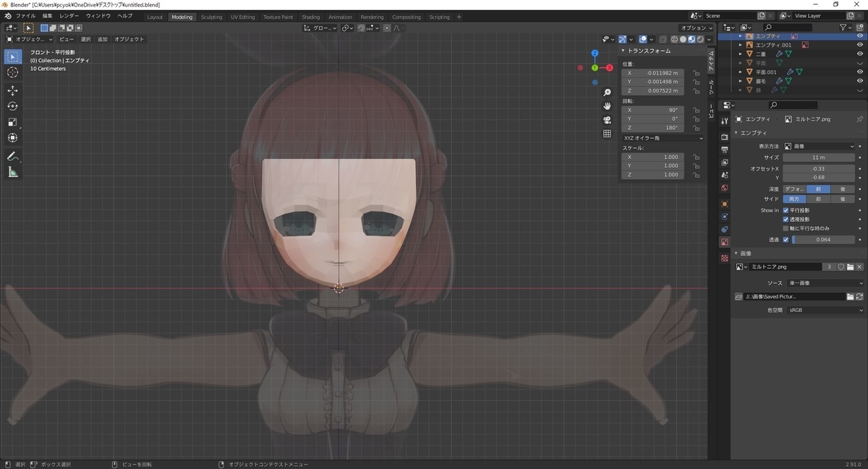Toggle 平行投影 checkbox
Viewport: 868px width, 469px height.
pos(786,210)
